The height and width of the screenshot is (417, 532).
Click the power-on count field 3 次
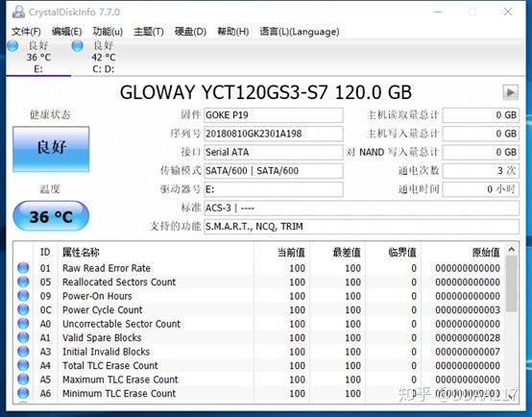click(481, 170)
